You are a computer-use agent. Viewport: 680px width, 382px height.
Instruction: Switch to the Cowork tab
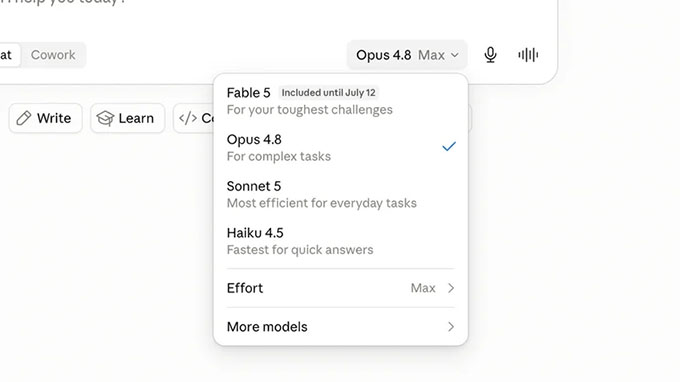(53, 55)
